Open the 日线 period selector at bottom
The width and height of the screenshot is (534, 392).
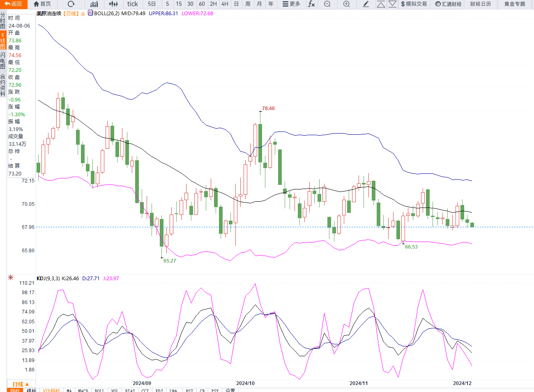pyautogui.click(x=20, y=384)
